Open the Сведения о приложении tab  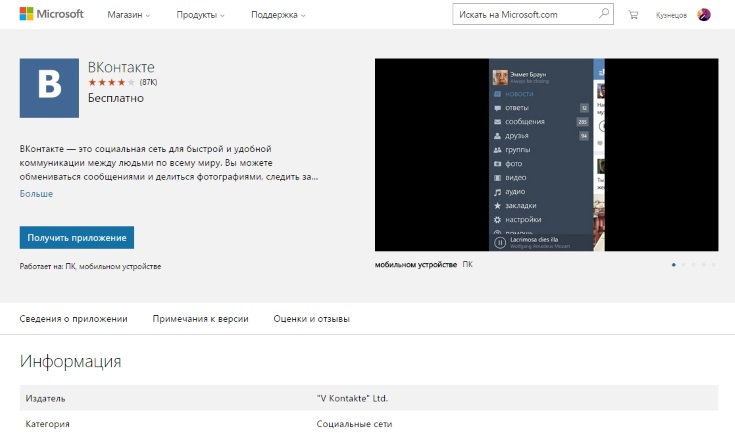[74, 319]
